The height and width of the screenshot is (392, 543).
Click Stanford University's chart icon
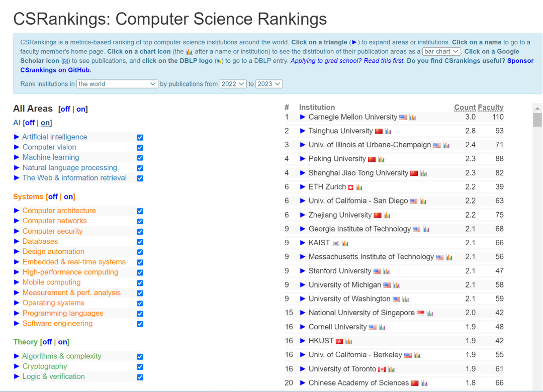point(387,270)
